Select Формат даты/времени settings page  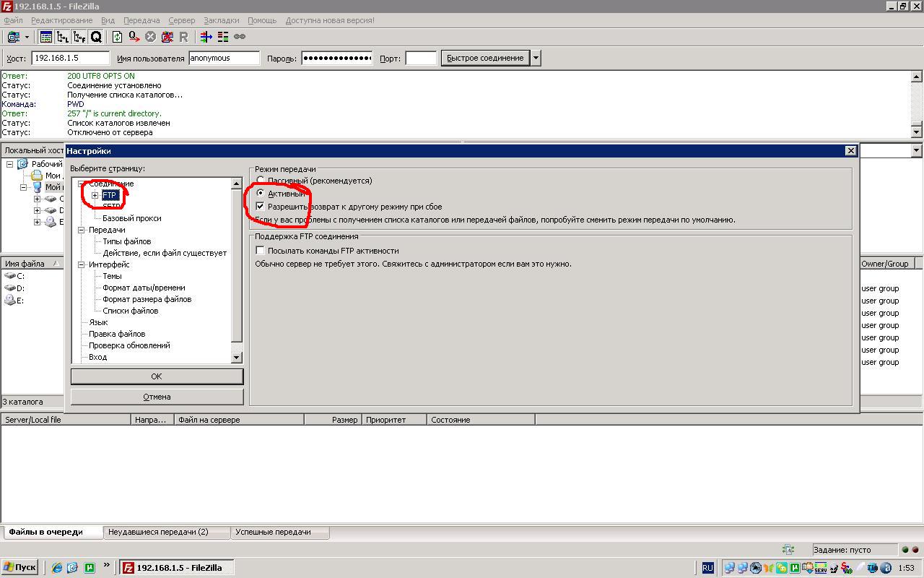[144, 288]
